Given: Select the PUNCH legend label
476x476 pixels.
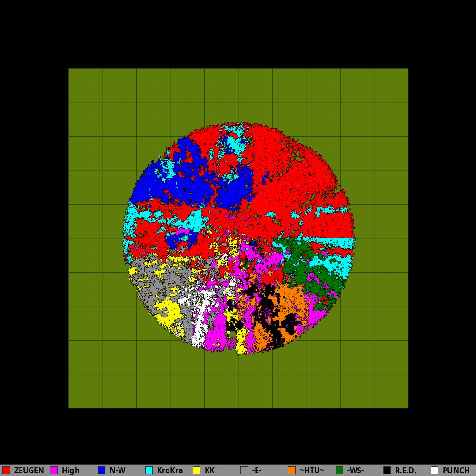Looking at the screenshot, I should click(x=456, y=470).
